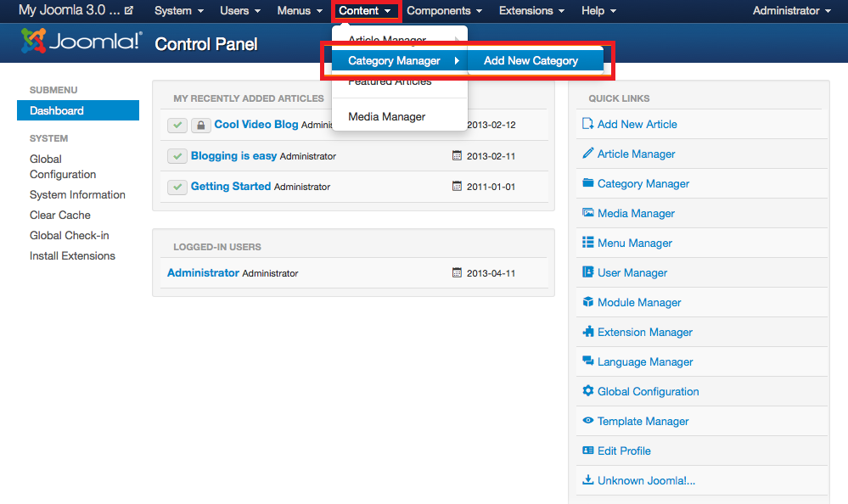
Task: Click the 2011-01-01 date text
Action: click(x=491, y=187)
